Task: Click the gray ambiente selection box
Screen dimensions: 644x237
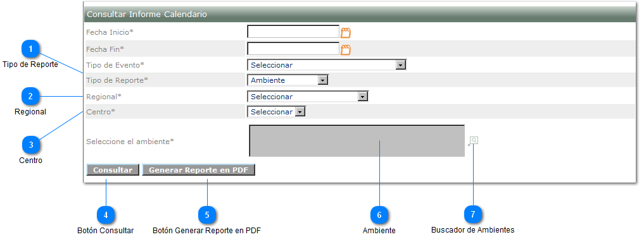Action: (x=357, y=141)
